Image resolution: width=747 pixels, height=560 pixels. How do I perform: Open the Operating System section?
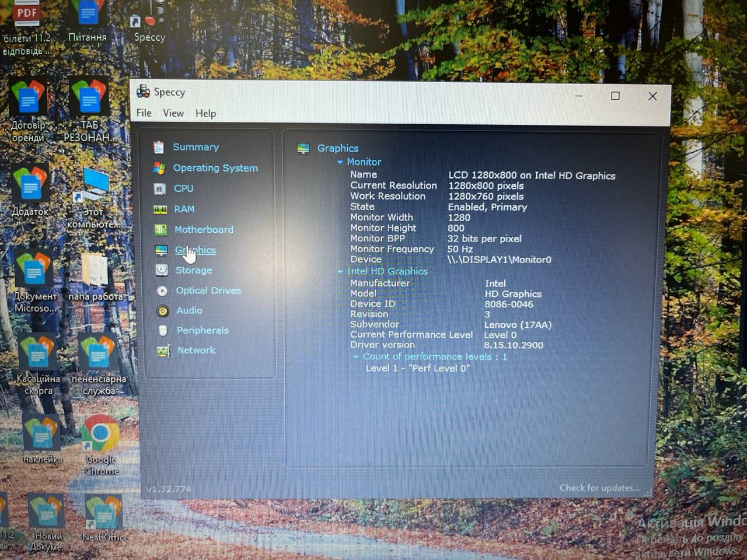point(215,168)
